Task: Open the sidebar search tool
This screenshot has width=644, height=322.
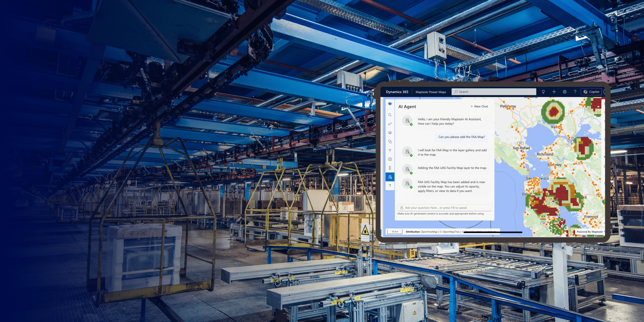Action: pyautogui.click(x=390, y=115)
